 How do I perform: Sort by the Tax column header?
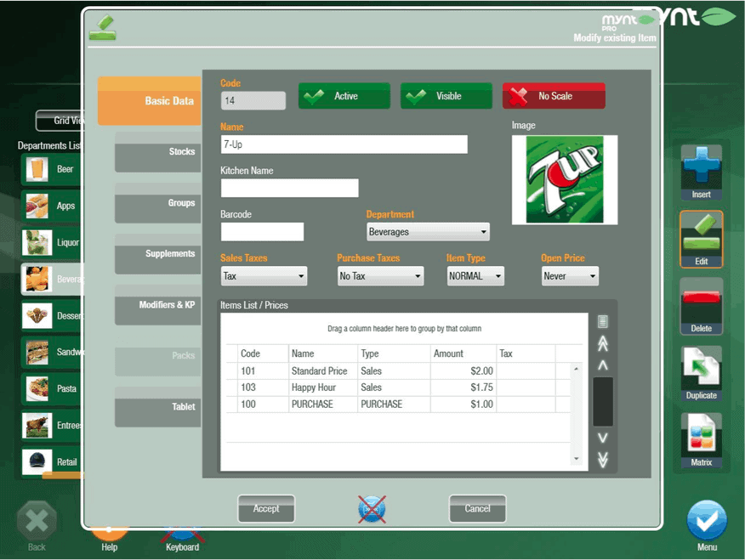pyautogui.click(x=526, y=354)
